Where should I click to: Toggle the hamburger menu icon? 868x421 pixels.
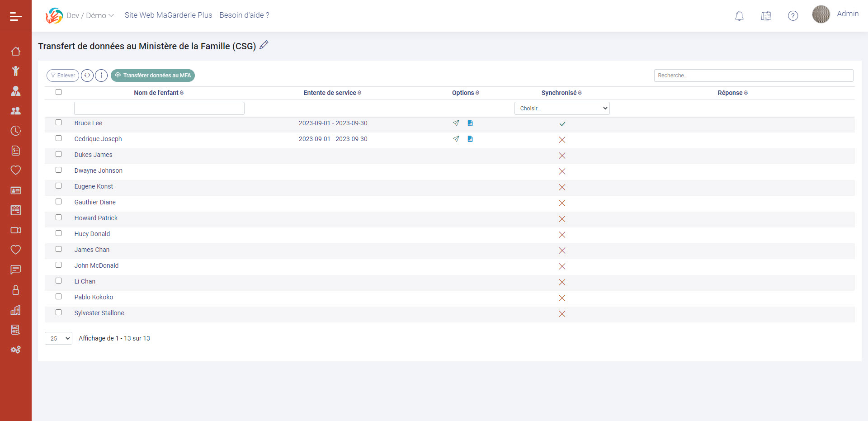click(16, 17)
